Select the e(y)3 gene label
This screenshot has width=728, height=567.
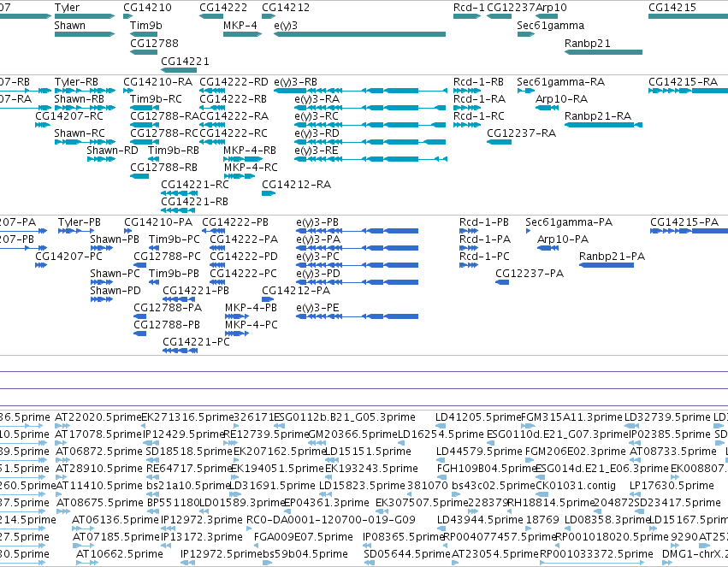click(286, 26)
